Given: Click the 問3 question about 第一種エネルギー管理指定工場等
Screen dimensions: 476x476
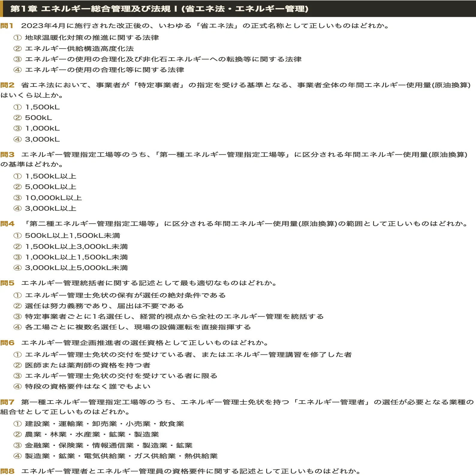Looking at the screenshot, I should (234, 159).
